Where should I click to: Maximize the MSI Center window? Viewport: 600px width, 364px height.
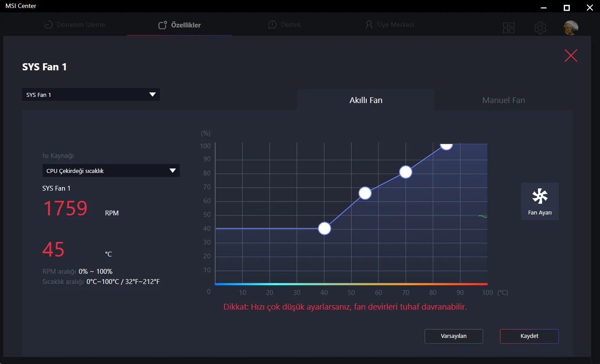pyautogui.click(x=567, y=8)
